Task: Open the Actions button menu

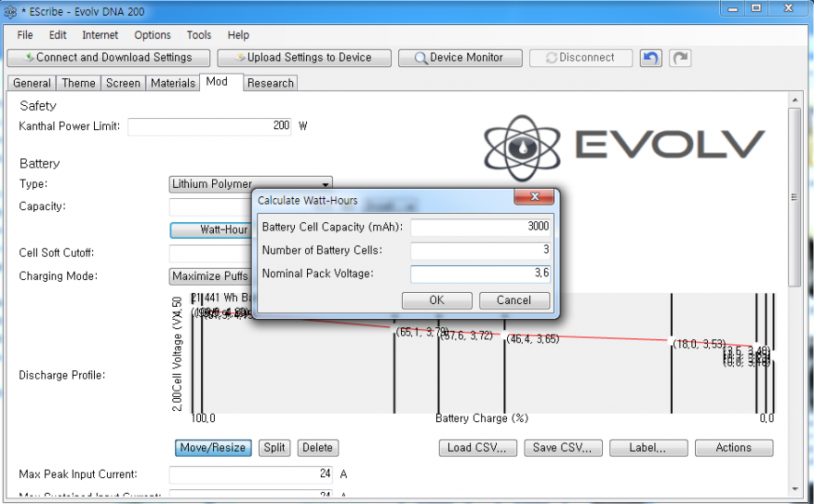Action: click(734, 447)
